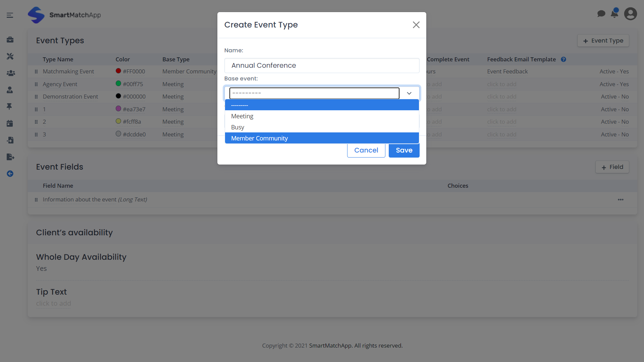Image resolution: width=644 pixels, height=362 pixels.
Task: Click the briefcase icon in sidebar
Action: (x=10, y=40)
